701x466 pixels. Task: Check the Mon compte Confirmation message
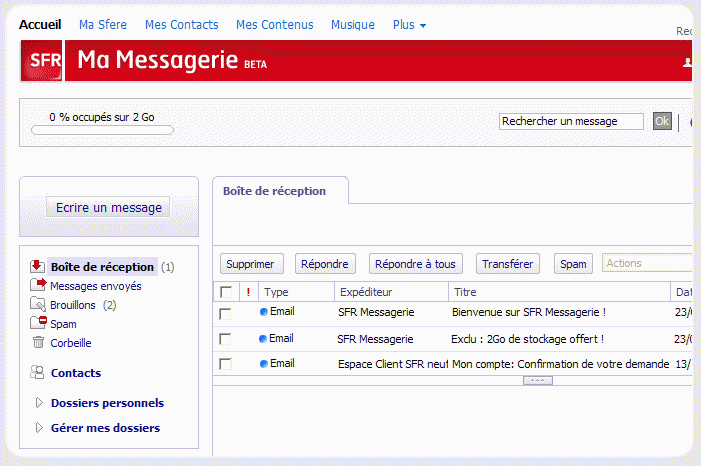point(225,364)
